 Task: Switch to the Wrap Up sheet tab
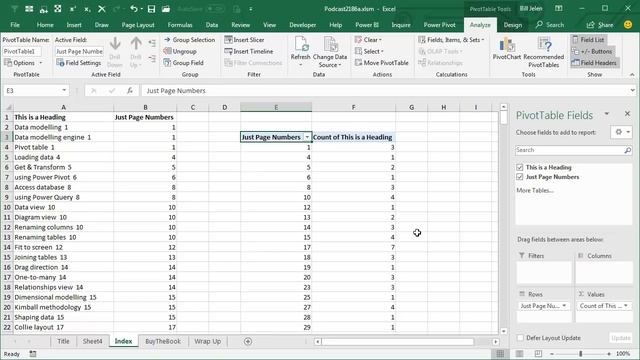pos(207,341)
